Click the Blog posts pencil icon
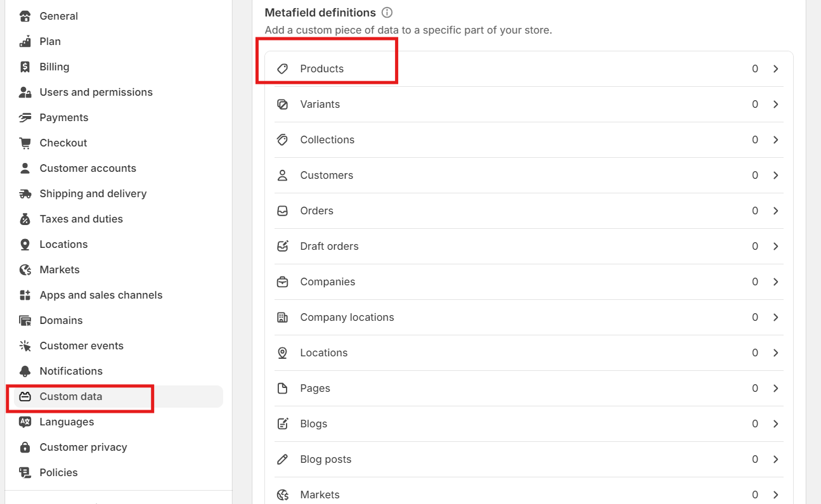This screenshot has width=821, height=504. (283, 459)
